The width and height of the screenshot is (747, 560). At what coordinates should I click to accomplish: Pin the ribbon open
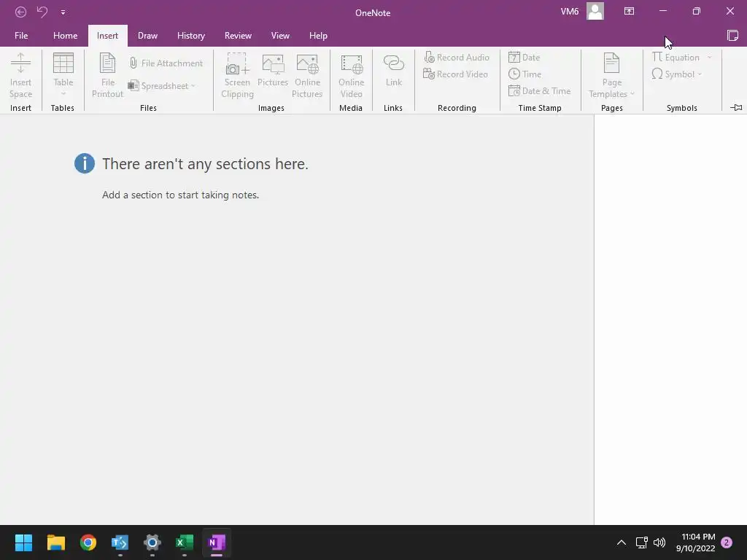pyautogui.click(x=736, y=108)
